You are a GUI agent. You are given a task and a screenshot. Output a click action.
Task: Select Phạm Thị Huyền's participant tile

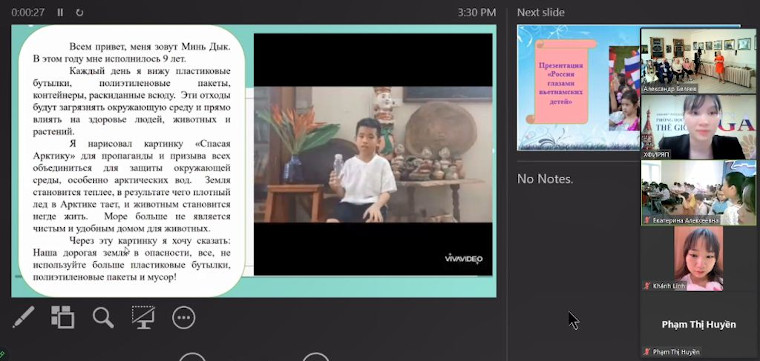point(698,325)
